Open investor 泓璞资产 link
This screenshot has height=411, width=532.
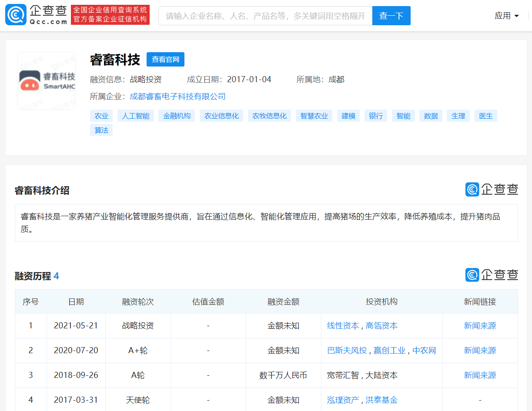343,400
